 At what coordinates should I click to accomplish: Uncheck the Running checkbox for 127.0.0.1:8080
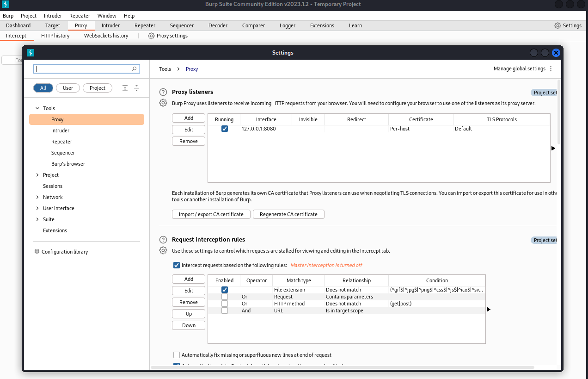[225, 129]
